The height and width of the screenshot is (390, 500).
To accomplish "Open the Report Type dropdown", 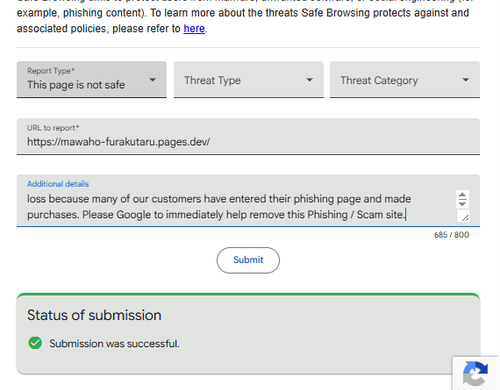I will tap(92, 80).
